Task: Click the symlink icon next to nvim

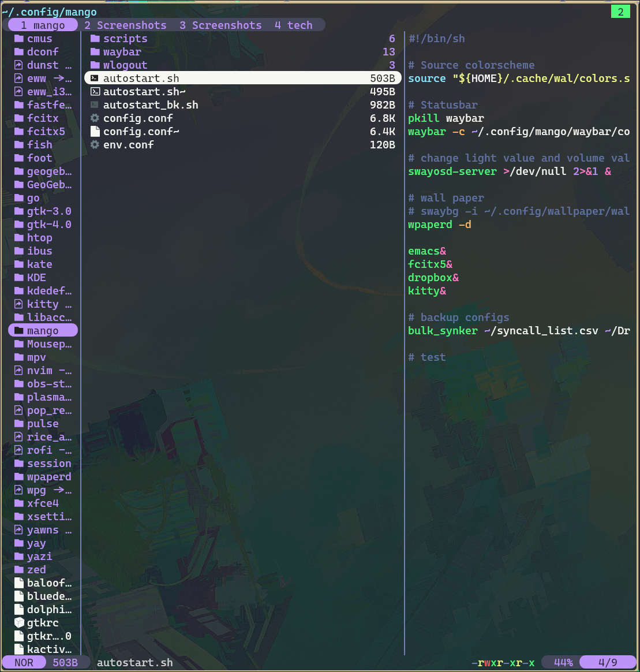Action: pyautogui.click(x=18, y=371)
